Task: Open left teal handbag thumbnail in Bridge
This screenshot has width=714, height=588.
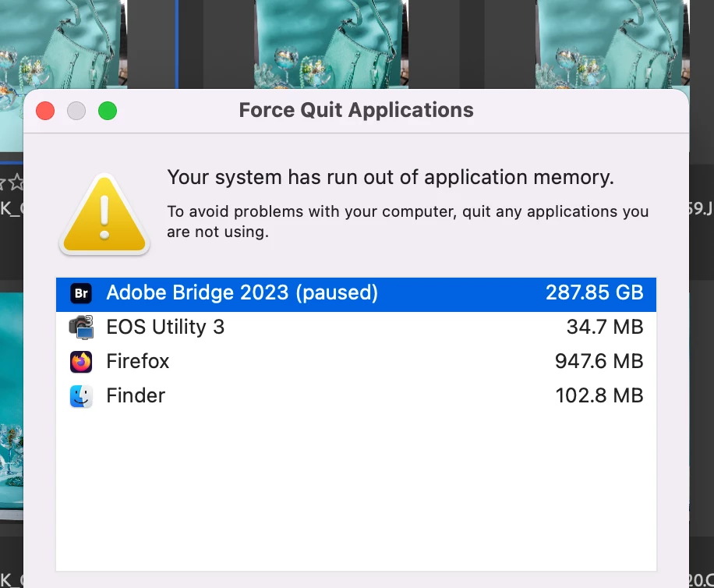Action: (63, 44)
